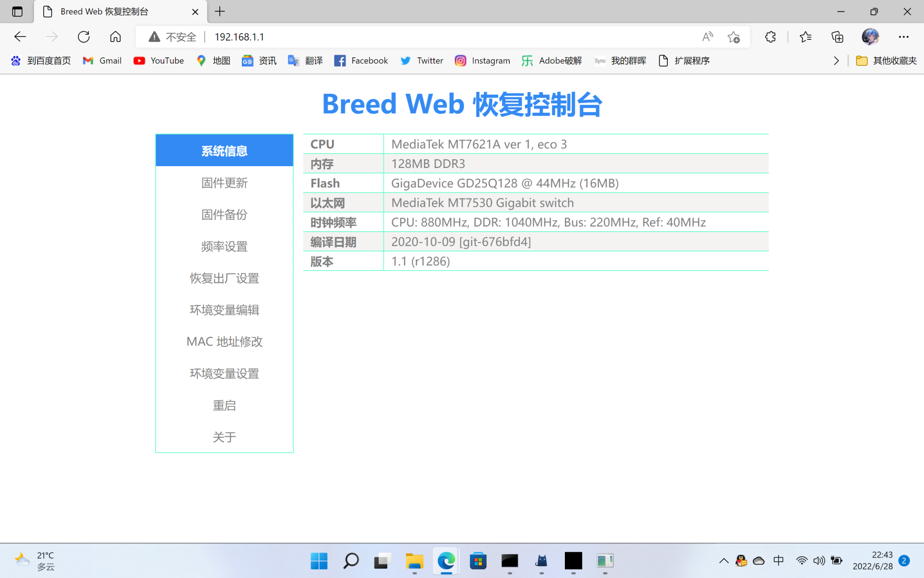The width and height of the screenshot is (924, 578).
Task: Open Gmail from the favorites bar
Action: click(102, 61)
